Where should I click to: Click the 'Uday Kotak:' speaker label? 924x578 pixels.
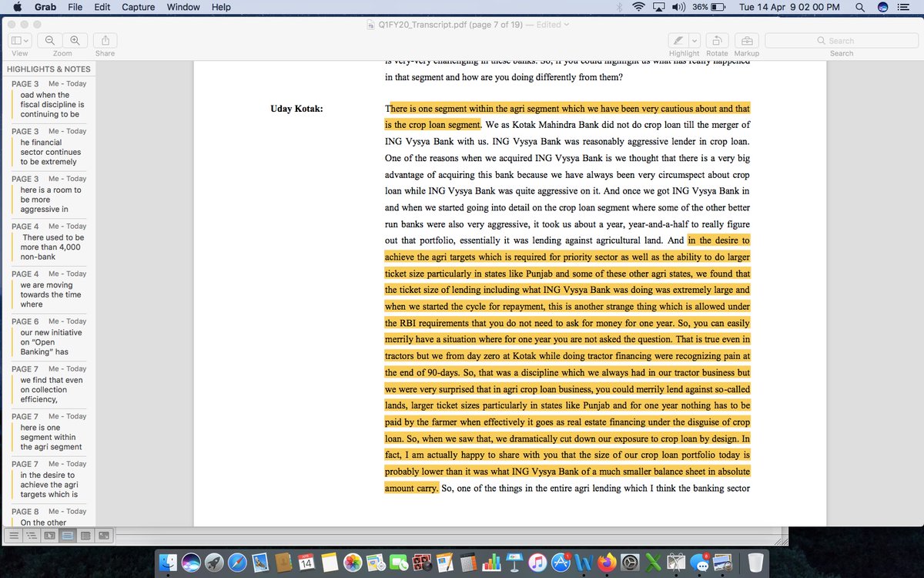(x=296, y=109)
